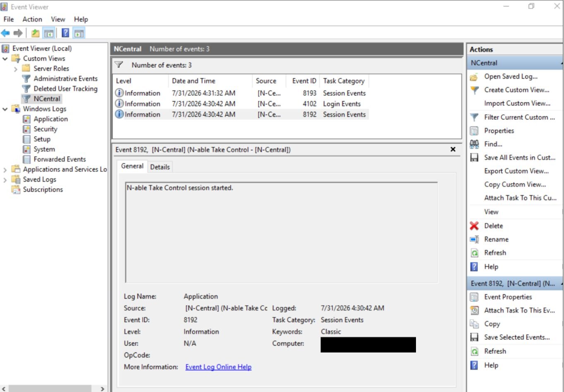Open the View menu in menu bar

pos(58,19)
